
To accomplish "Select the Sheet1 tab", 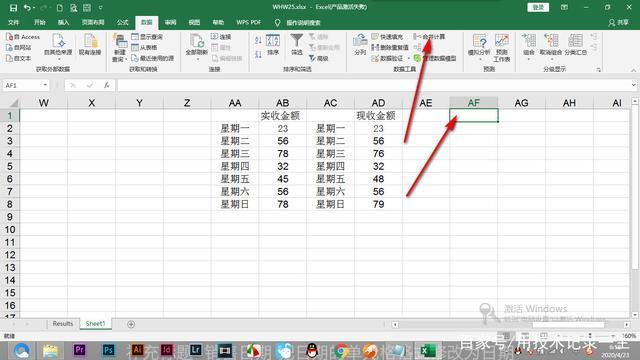I will 95,324.
